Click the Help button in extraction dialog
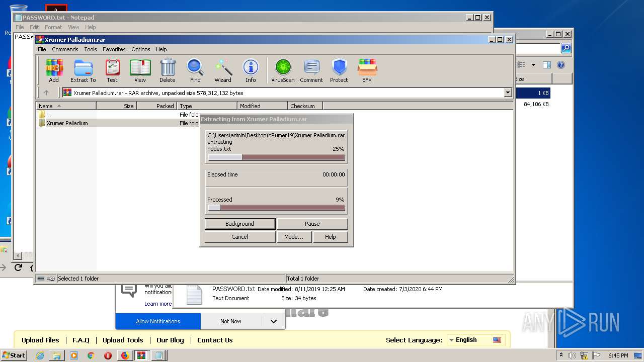Viewport: 644px width, 362px height. pos(330,237)
